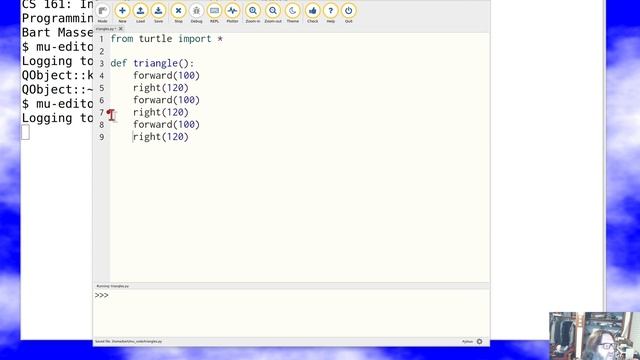Click line 1 'from turtle import *'
The height and width of the screenshot is (360, 640).
pos(167,39)
